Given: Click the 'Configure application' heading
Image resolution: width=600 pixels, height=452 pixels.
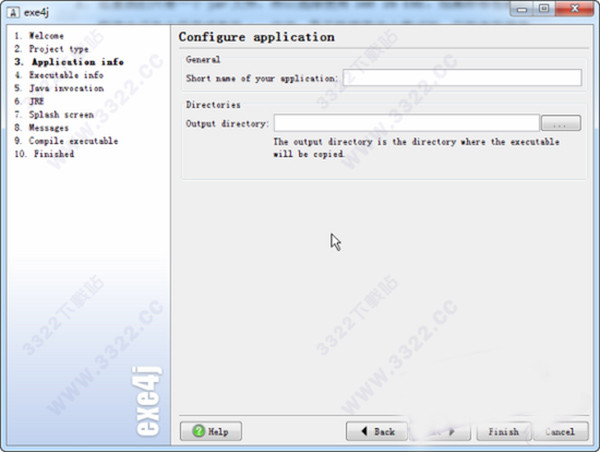Looking at the screenshot, I should [256, 37].
